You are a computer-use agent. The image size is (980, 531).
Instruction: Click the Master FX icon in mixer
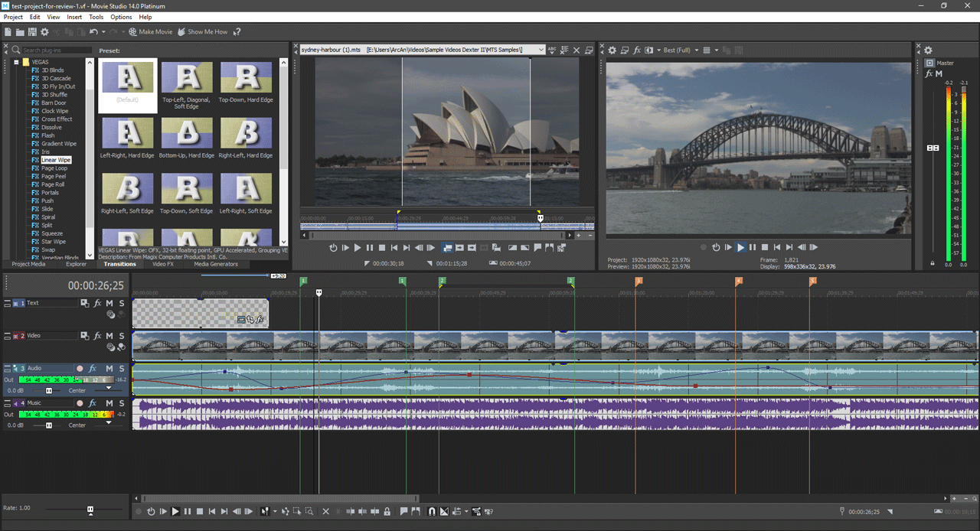929,74
